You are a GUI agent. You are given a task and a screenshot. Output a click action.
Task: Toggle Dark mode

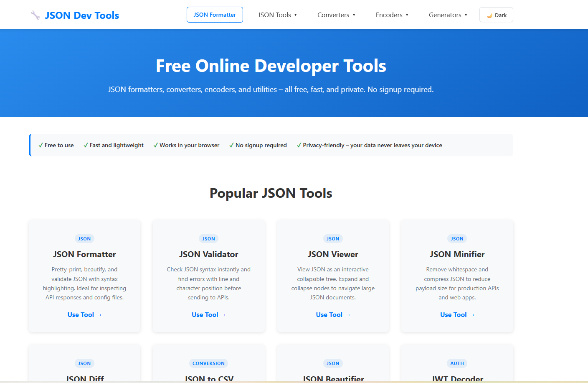[x=496, y=15]
